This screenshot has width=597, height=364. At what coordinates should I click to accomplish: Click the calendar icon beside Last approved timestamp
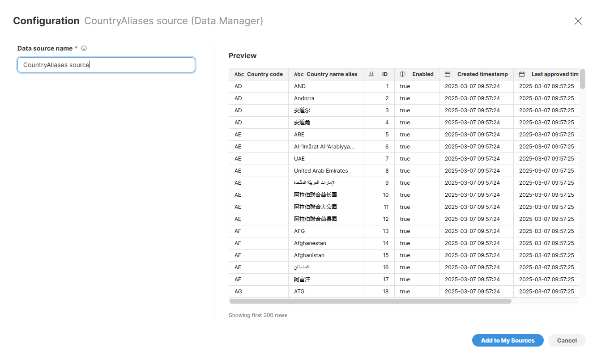[x=522, y=74]
